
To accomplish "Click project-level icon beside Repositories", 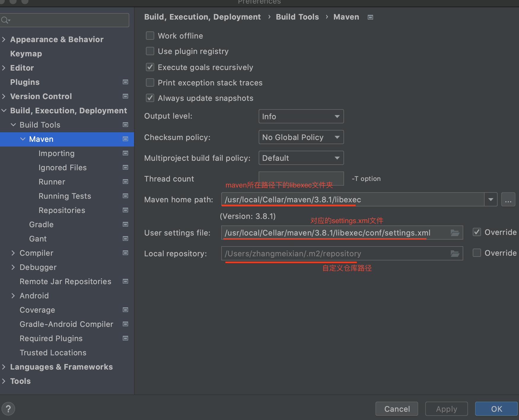I will pos(125,210).
